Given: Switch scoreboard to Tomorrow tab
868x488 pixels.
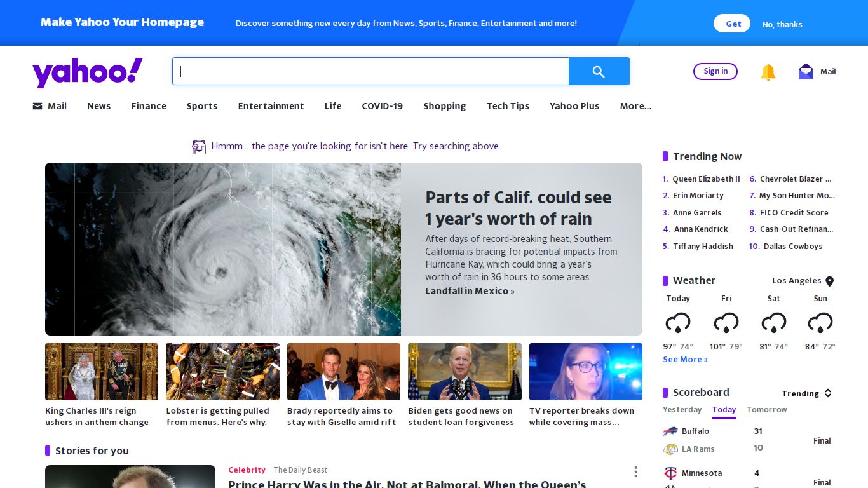Looking at the screenshot, I should [x=767, y=410].
